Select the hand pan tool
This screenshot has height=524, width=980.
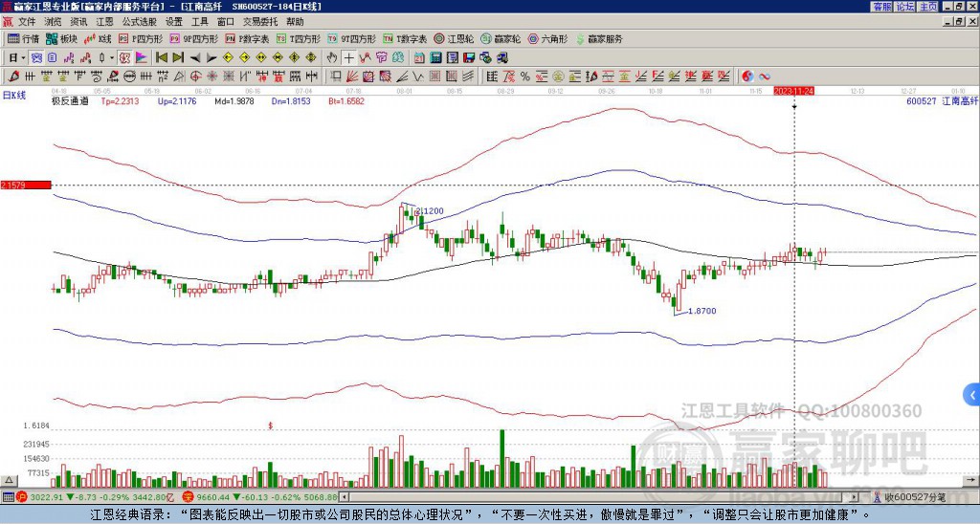pyautogui.click(x=332, y=58)
